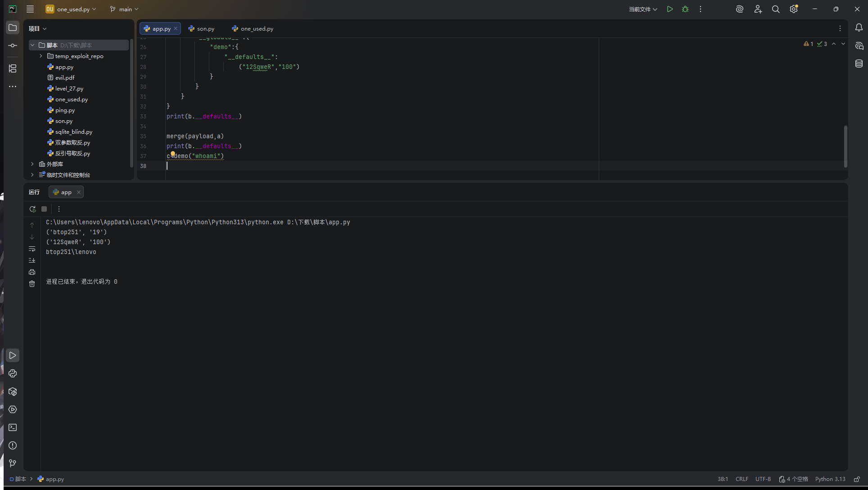Screen dimensions: 868x490
Task: Switch to the one_used.py editor tab
Action: pos(253,28)
